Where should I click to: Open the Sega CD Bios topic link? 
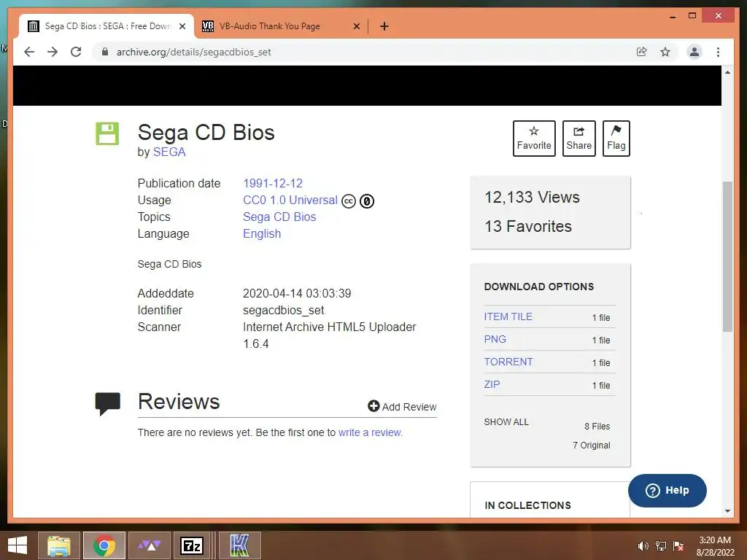(279, 217)
